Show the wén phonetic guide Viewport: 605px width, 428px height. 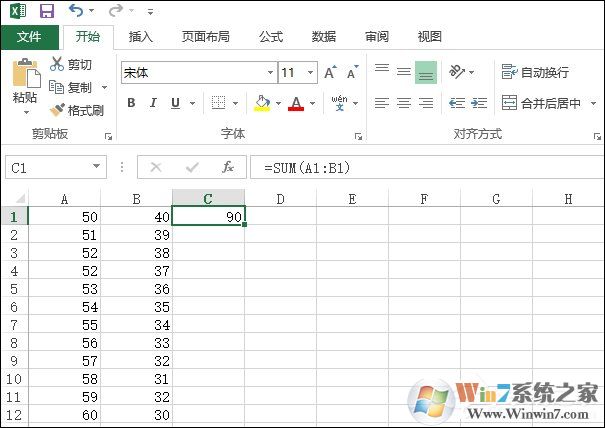(x=340, y=103)
